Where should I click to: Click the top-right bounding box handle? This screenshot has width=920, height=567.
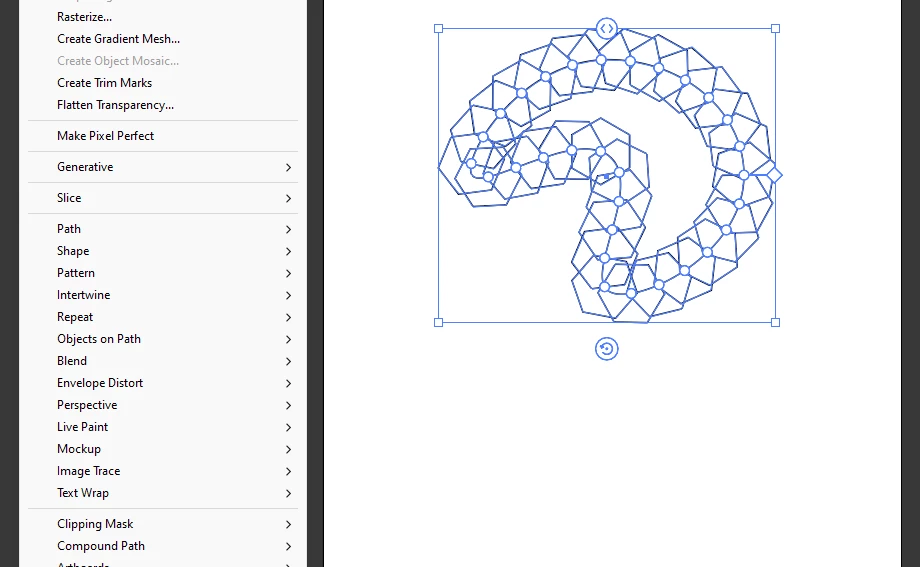point(776,28)
